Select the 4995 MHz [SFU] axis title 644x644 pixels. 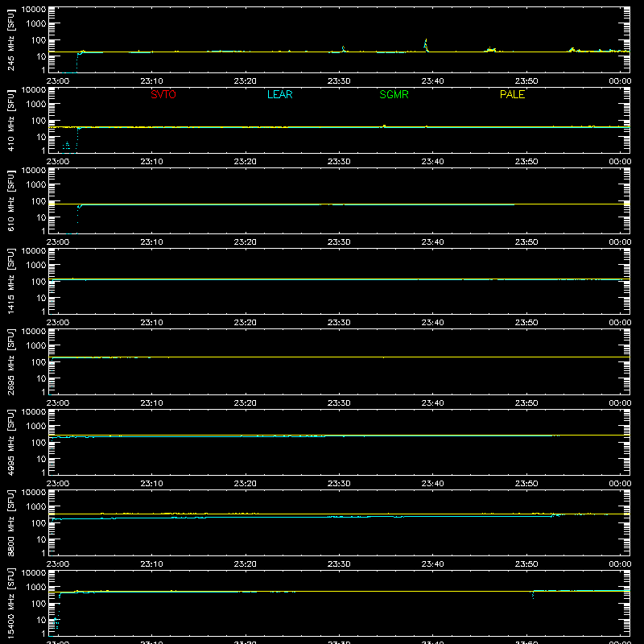pos(10,442)
